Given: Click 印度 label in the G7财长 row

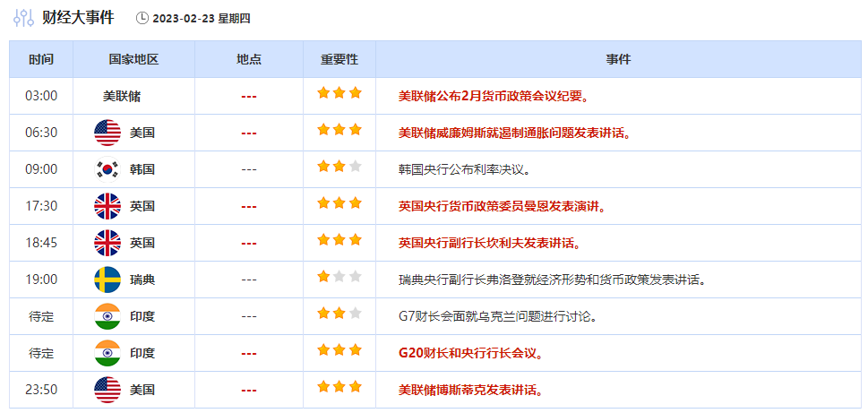Looking at the screenshot, I should point(142,316).
